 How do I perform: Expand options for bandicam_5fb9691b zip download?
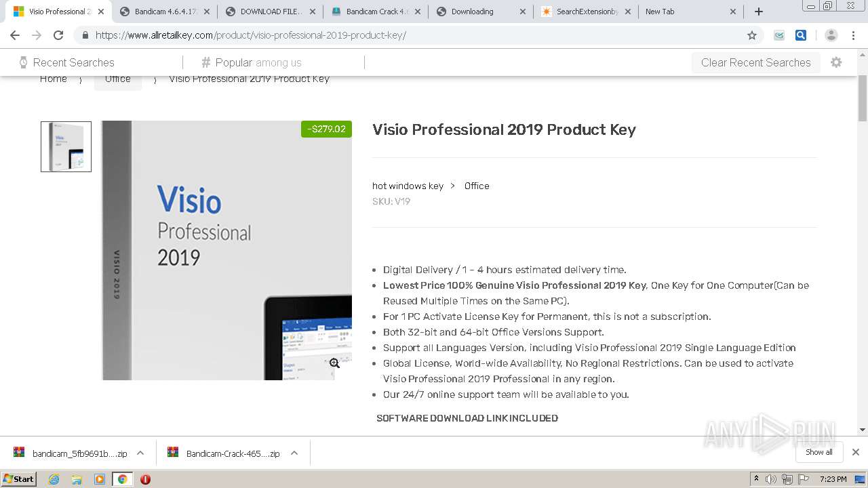pos(140,453)
